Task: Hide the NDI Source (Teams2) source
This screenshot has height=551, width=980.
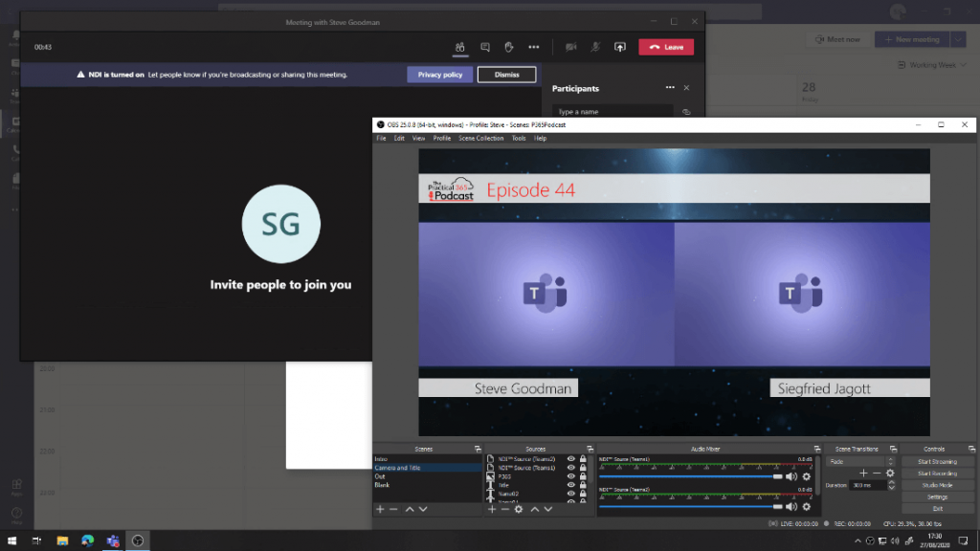Action: click(570, 459)
